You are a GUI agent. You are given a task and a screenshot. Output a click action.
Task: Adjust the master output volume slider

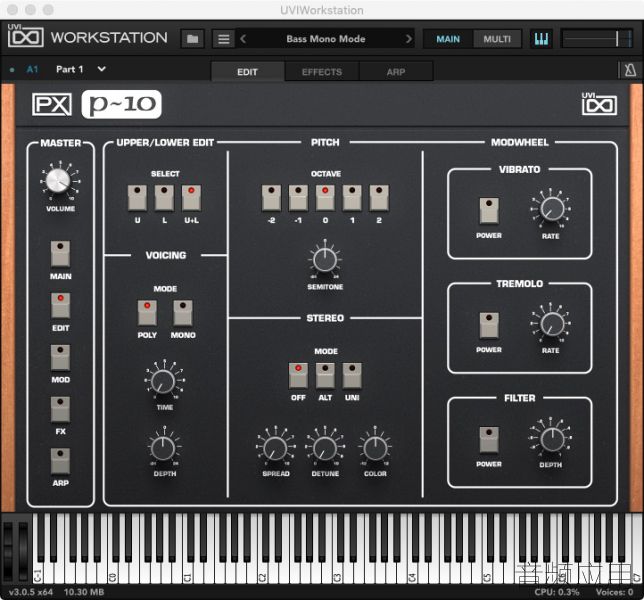597,39
